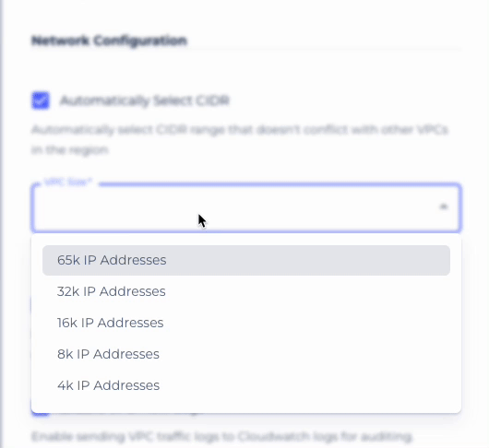The image size is (489, 448).
Task: Choose the highlighted 65k IP Addresses option
Action: click(246, 260)
